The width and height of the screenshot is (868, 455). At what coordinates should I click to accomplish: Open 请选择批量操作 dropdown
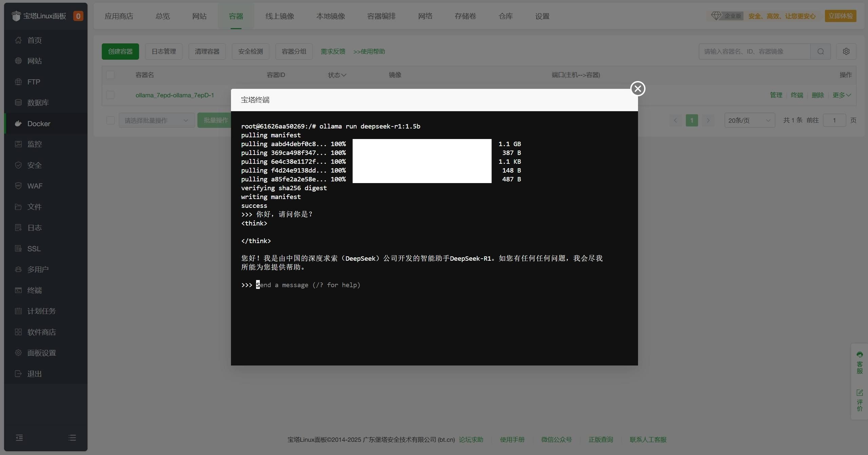pos(156,120)
